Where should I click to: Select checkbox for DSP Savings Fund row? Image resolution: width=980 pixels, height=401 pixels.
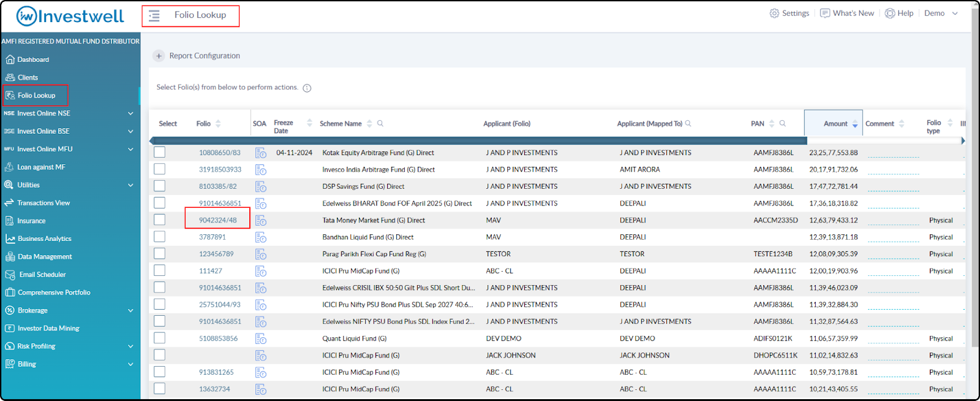click(x=160, y=186)
